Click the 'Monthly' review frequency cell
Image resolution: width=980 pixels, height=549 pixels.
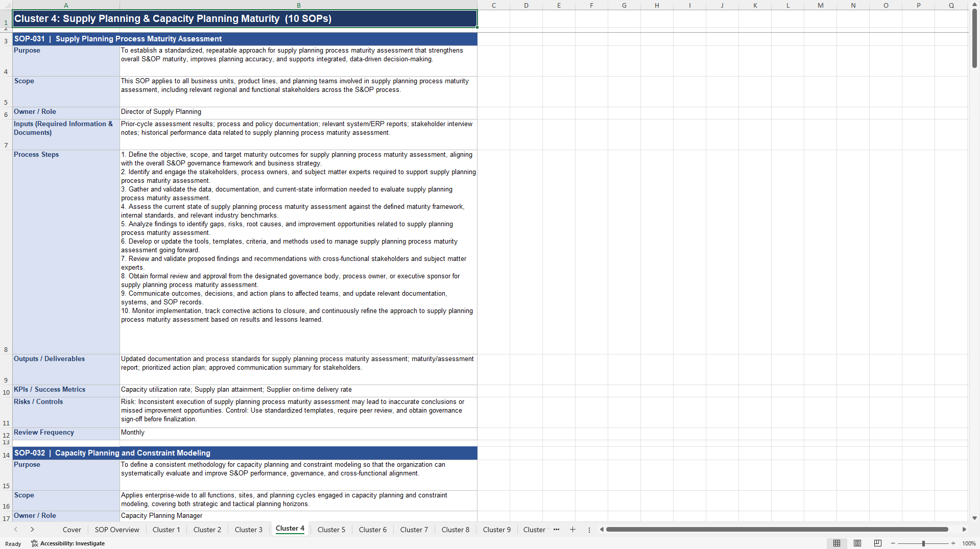299,434
